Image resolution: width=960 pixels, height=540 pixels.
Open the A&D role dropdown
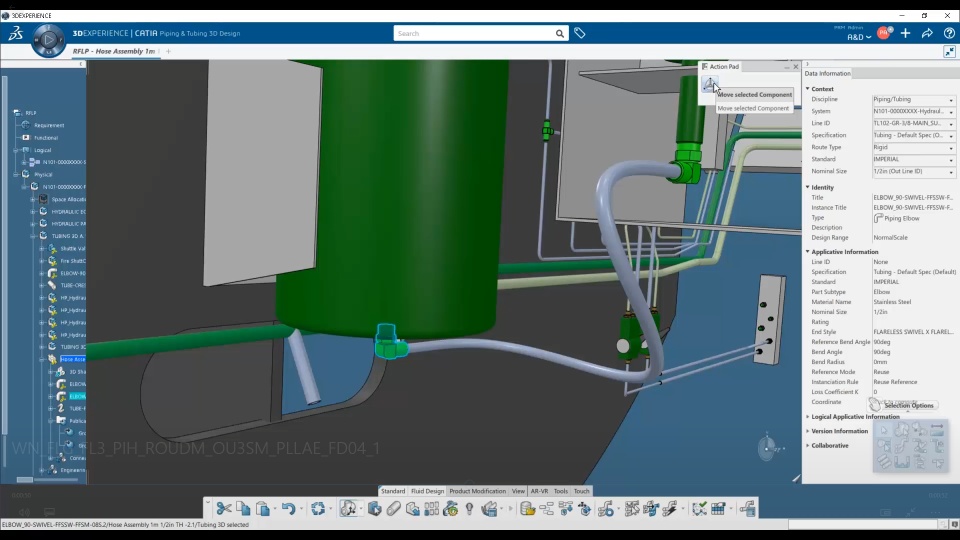(858, 37)
